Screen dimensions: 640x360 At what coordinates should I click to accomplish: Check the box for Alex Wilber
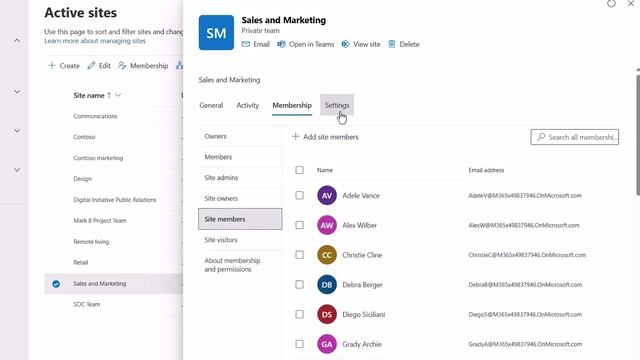(300, 225)
